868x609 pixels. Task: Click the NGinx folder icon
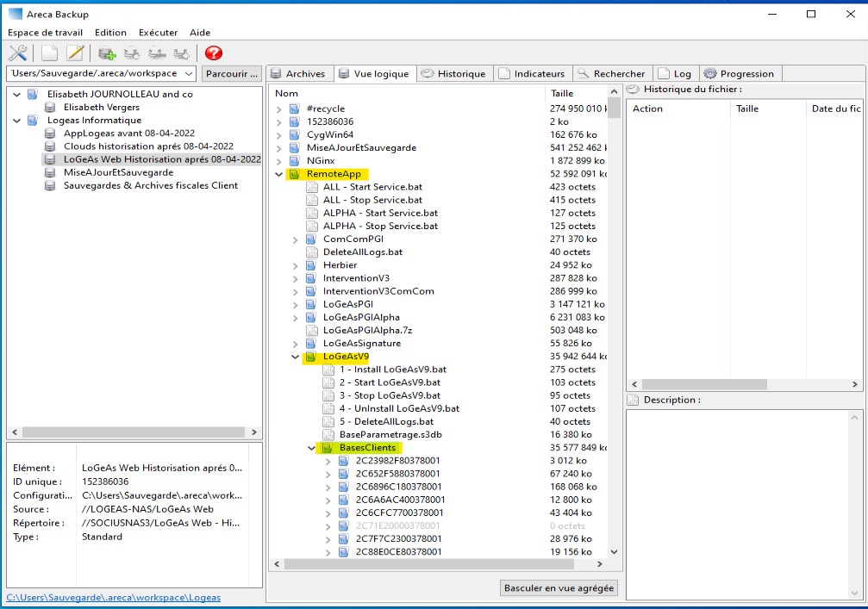pyautogui.click(x=295, y=161)
